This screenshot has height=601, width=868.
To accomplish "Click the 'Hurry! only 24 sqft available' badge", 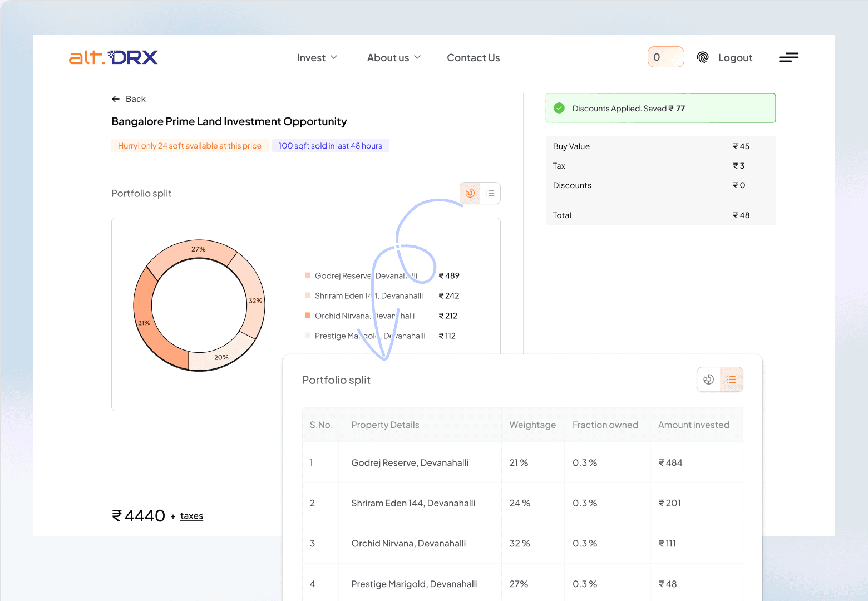I will [x=190, y=146].
